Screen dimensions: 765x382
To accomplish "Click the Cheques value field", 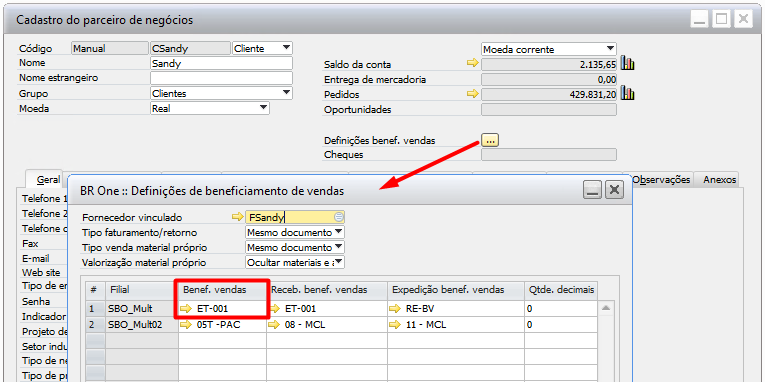I will [x=549, y=155].
